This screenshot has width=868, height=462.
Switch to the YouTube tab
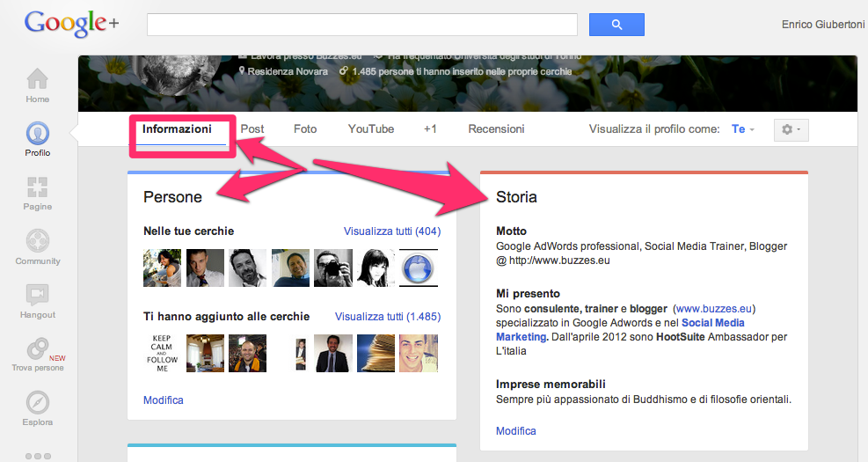click(x=371, y=129)
